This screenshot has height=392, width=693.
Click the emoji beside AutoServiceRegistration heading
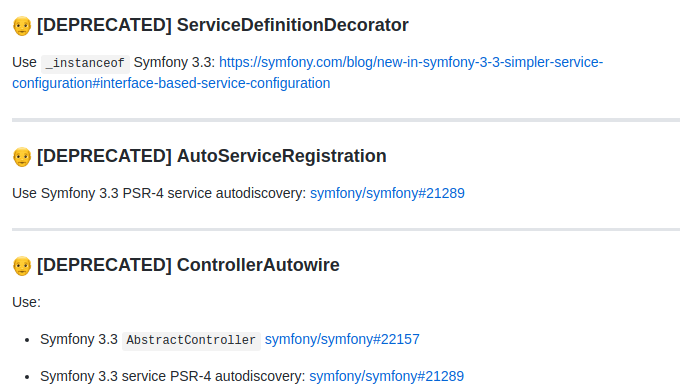click(22, 157)
